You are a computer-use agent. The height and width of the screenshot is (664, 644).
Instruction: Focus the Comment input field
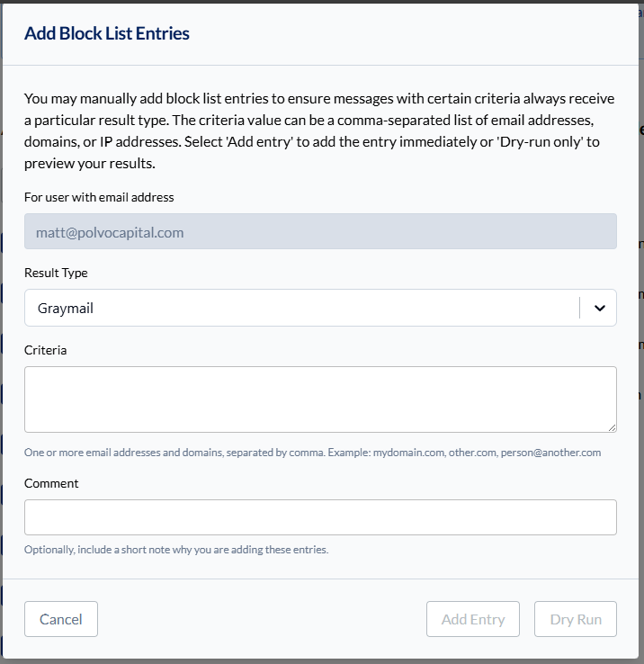click(x=319, y=517)
